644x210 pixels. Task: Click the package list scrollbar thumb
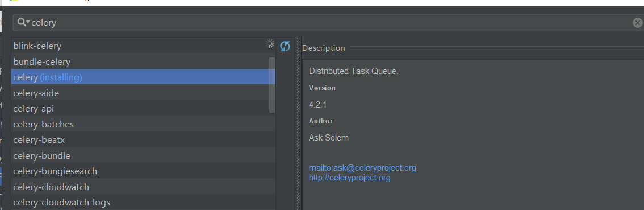click(x=272, y=85)
